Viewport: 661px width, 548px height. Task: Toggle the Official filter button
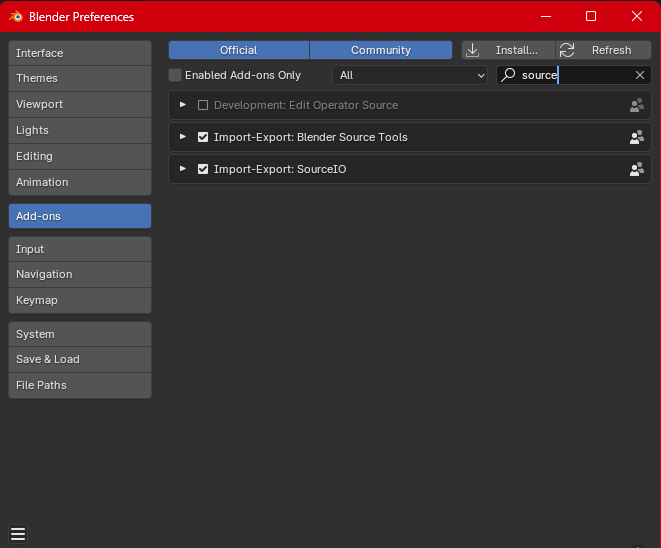239,50
